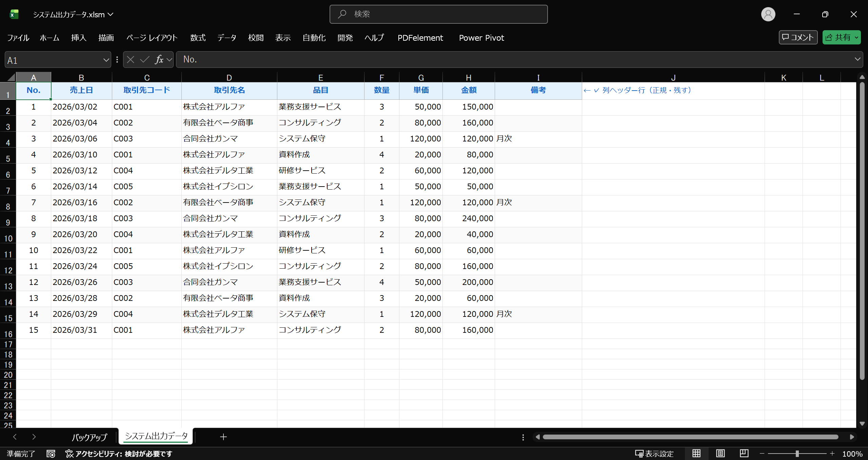Open the Power Pivot ribbon tab
This screenshot has height=460, width=868.
pyautogui.click(x=481, y=38)
